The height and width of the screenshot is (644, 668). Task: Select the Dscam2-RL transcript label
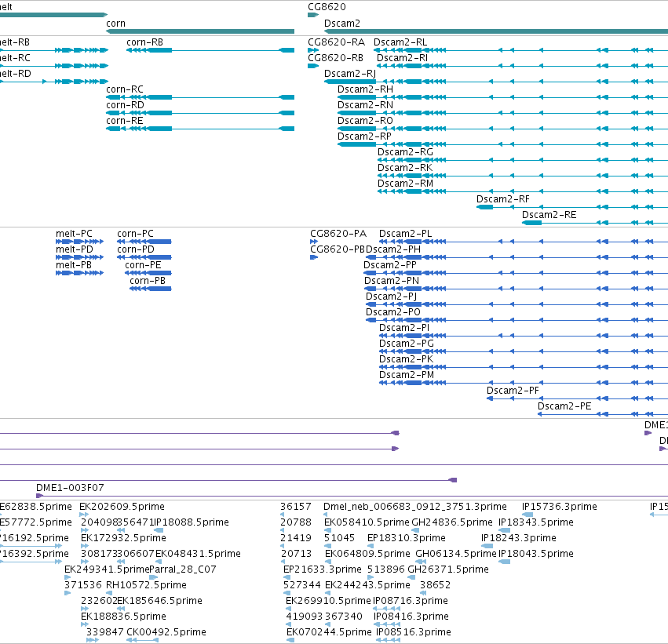[400, 42]
